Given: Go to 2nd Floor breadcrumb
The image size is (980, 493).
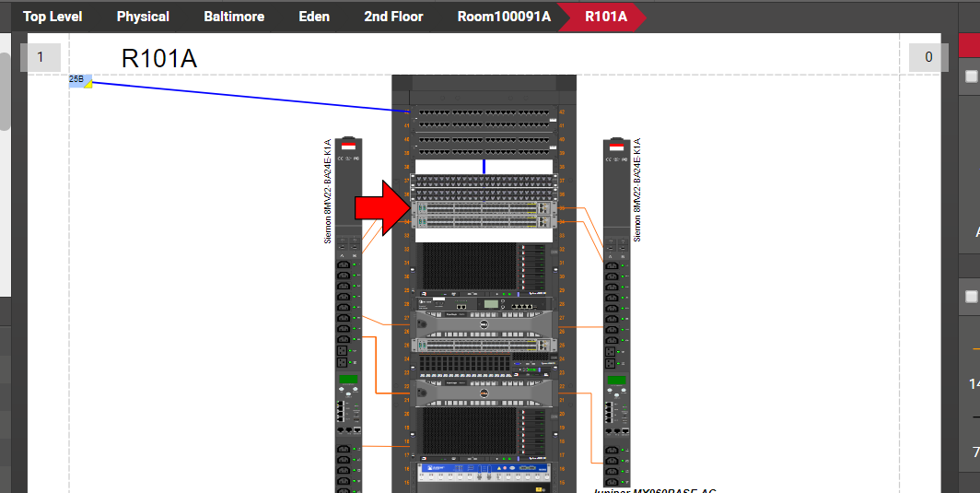Looking at the screenshot, I should (393, 17).
